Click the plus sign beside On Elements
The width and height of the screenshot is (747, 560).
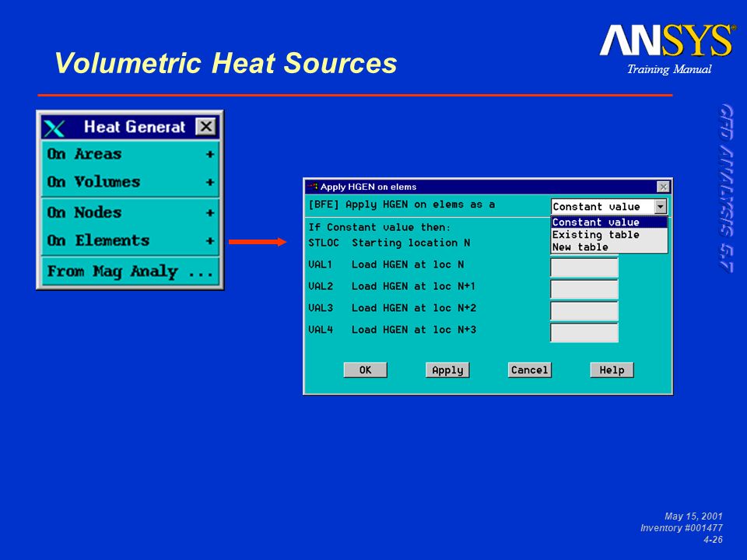point(209,241)
